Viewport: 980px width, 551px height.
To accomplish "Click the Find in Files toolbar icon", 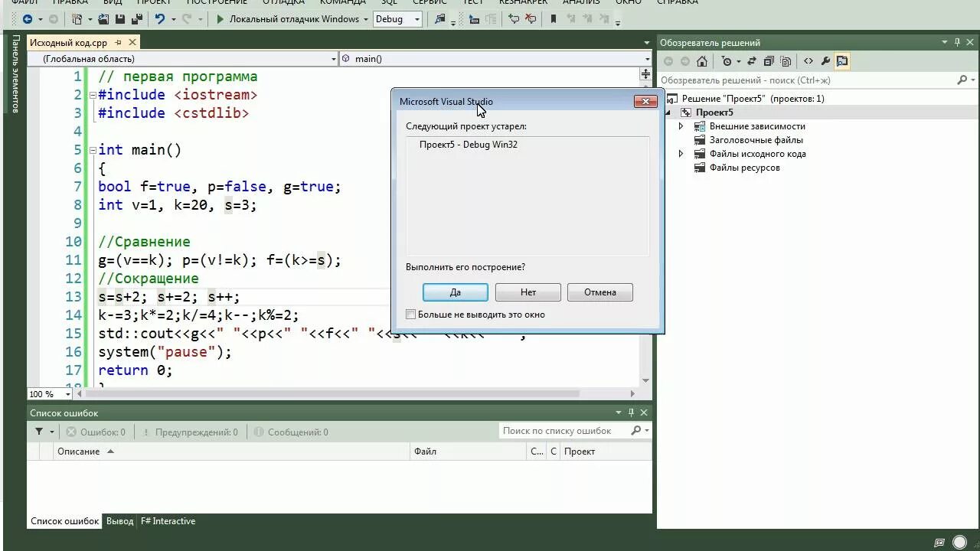I will coord(439,19).
